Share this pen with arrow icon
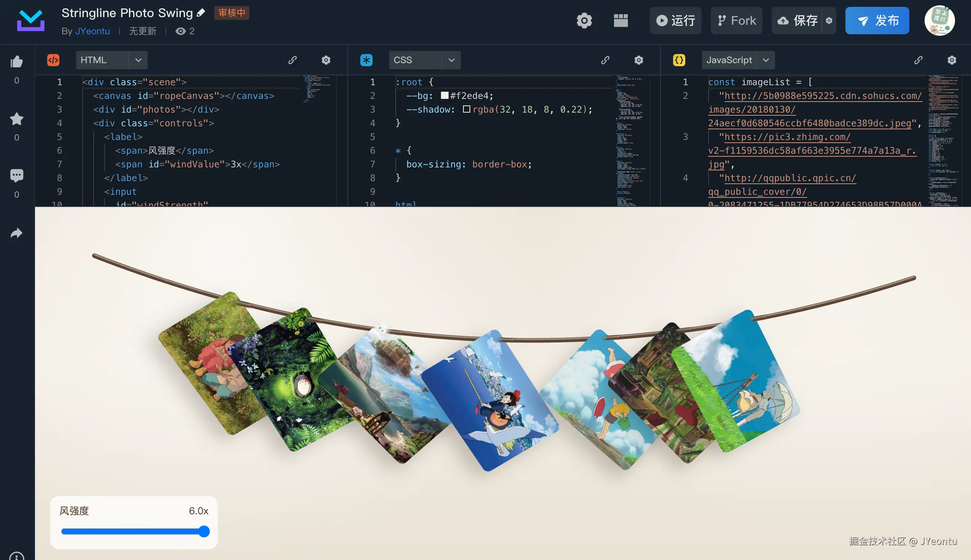971x560 pixels. tap(16, 233)
